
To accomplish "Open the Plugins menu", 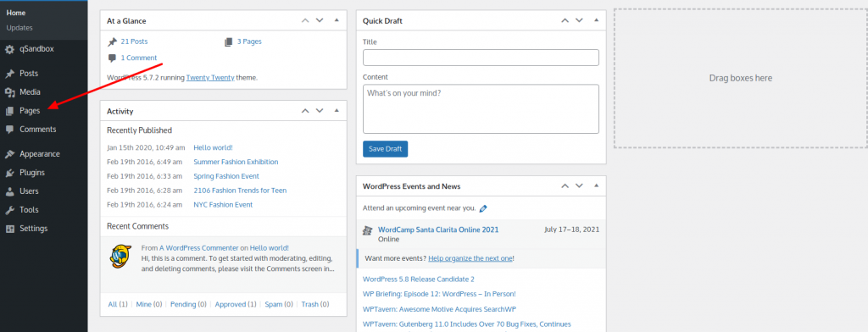I will tap(32, 173).
